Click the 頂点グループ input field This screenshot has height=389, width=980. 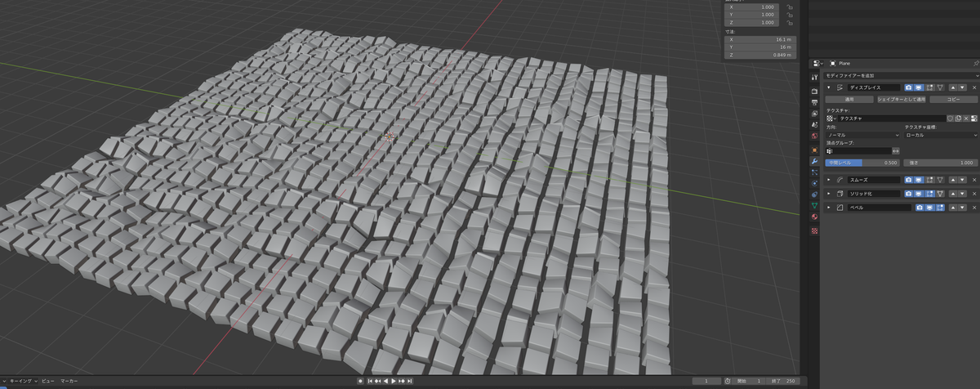(x=858, y=151)
